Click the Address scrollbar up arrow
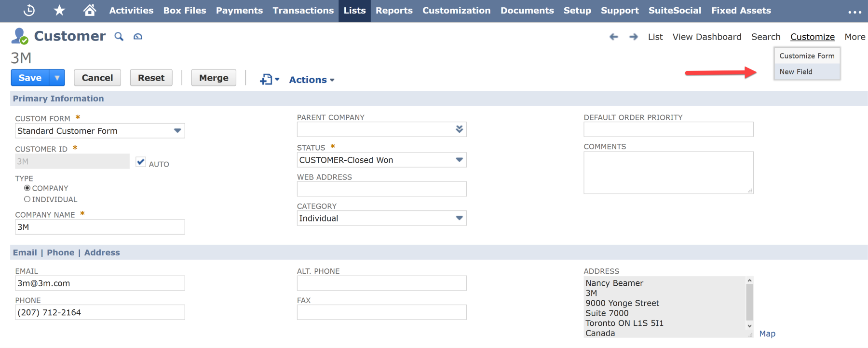The image size is (868, 348). [x=749, y=280]
